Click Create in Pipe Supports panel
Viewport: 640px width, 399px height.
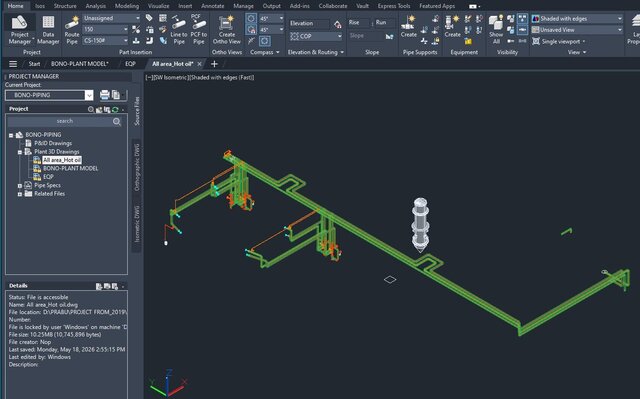coord(409,27)
